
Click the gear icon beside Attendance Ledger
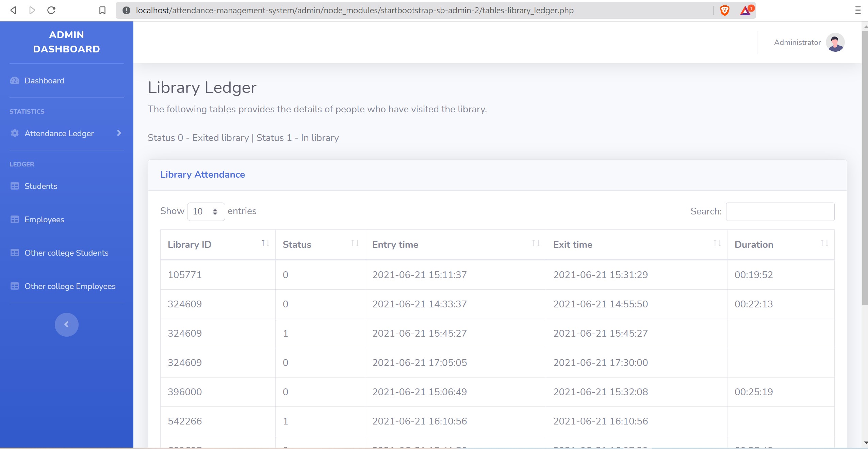(15, 133)
